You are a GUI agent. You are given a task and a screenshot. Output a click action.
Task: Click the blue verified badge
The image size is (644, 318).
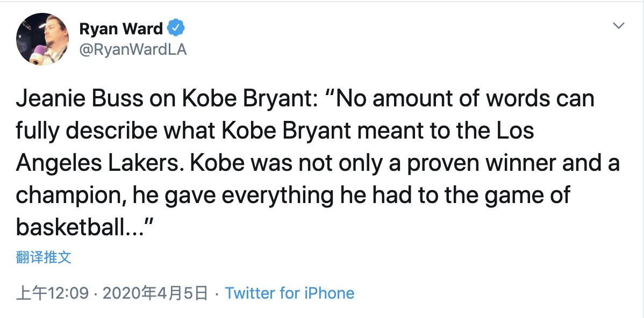point(177,27)
